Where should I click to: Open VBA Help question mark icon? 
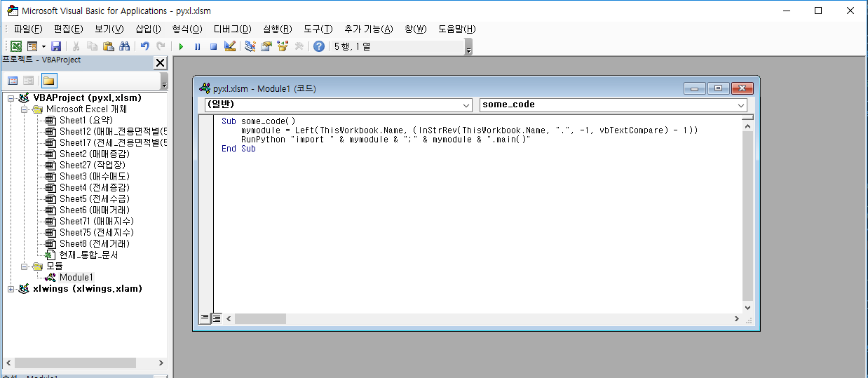[x=319, y=46]
